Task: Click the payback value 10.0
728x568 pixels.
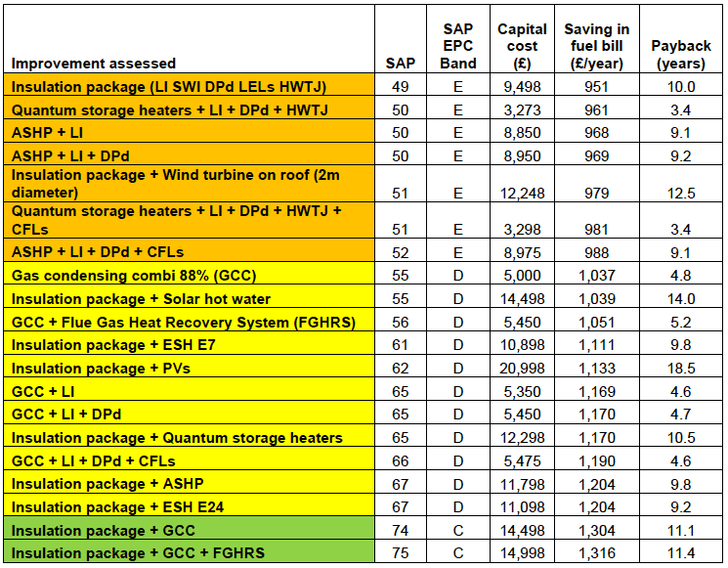Action: point(681,87)
